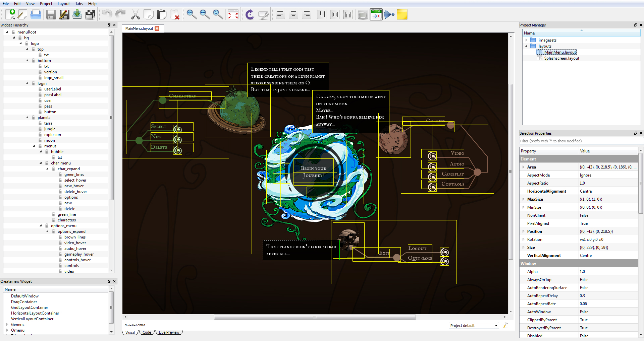The width and height of the screenshot is (644, 341).
Task: Switch to the Code tab
Action: pyautogui.click(x=147, y=332)
